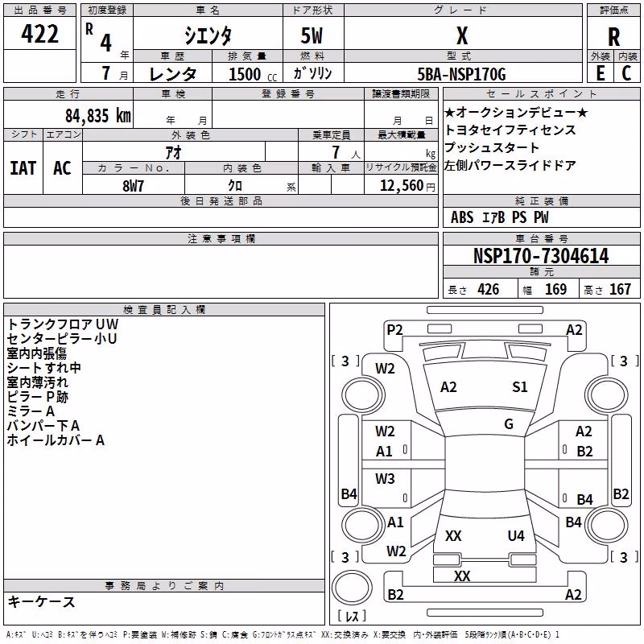The image size is (644, 644).
Task: Select the note 室内内張傷
Action: coord(36,353)
